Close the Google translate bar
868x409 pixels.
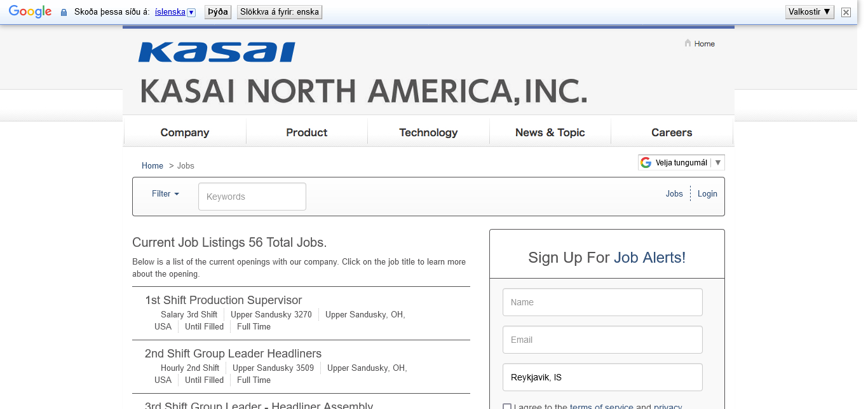(x=846, y=12)
